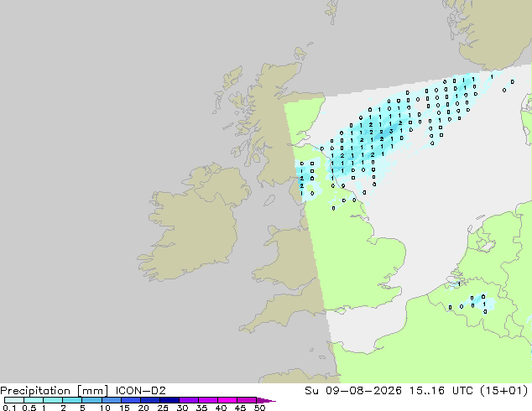The width and height of the screenshot is (532, 411).
Task: Select the 2–5 mm legend color box
Action: 72,400
